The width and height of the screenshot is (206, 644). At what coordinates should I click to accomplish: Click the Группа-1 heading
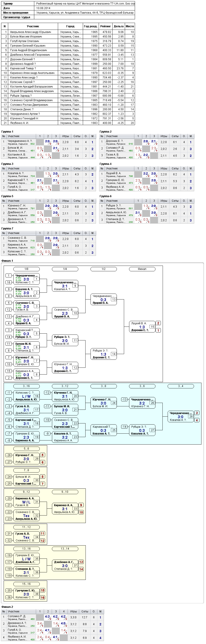tap(7, 131)
